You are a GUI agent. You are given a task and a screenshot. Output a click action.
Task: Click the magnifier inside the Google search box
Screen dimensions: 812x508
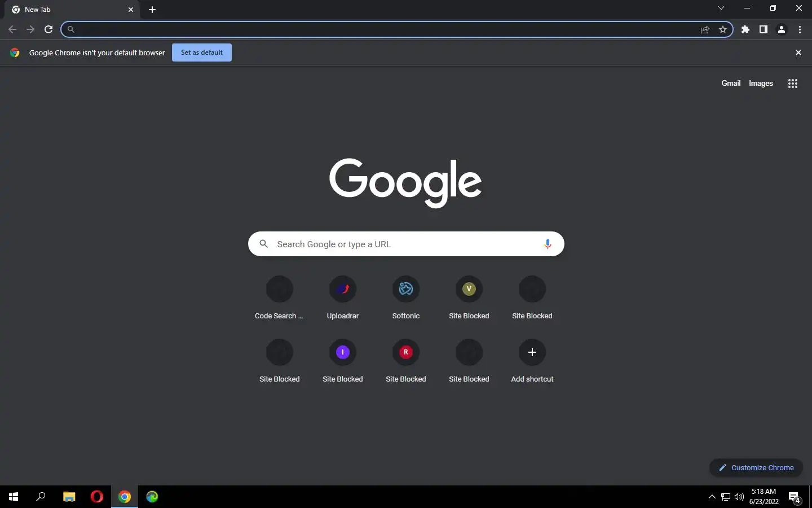click(x=263, y=244)
